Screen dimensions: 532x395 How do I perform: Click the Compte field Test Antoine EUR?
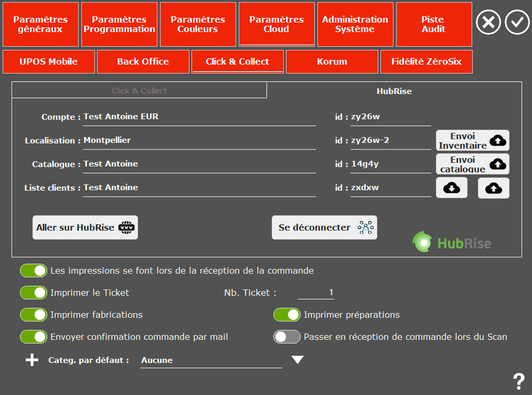click(x=199, y=118)
